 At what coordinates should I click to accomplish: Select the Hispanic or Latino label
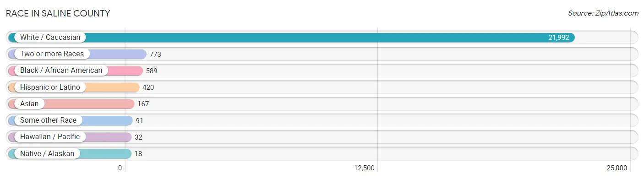point(50,87)
